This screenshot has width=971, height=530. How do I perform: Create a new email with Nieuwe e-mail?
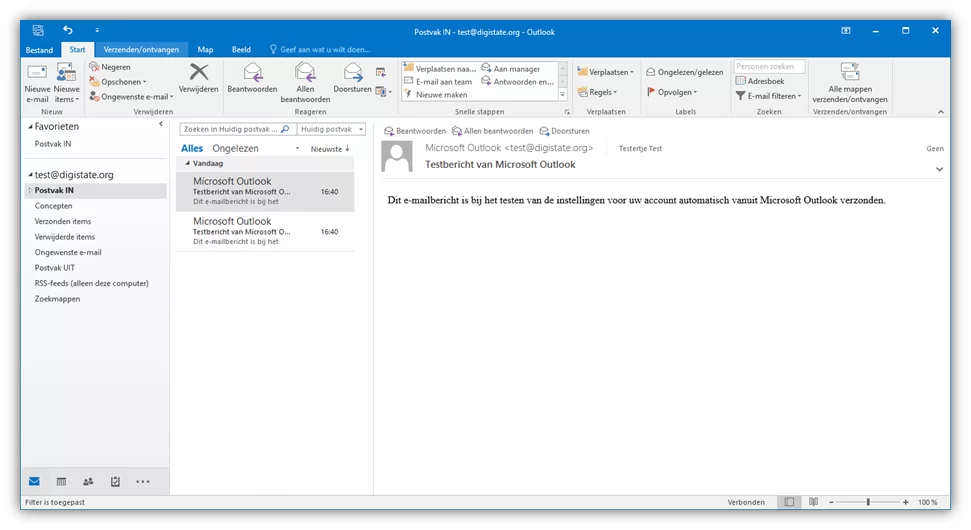[x=37, y=83]
